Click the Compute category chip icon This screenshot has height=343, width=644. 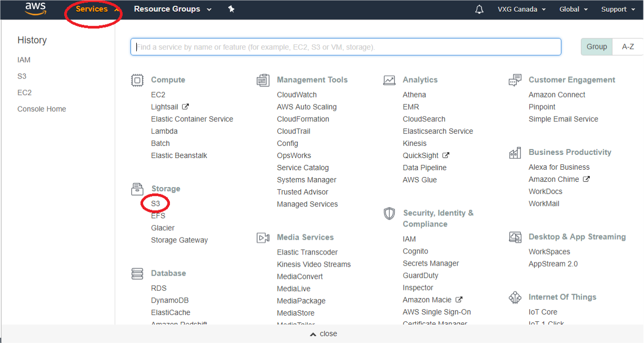pos(137,80)
